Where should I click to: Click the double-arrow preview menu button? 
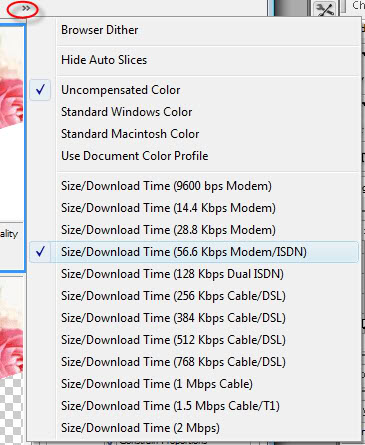pos(26,8)
